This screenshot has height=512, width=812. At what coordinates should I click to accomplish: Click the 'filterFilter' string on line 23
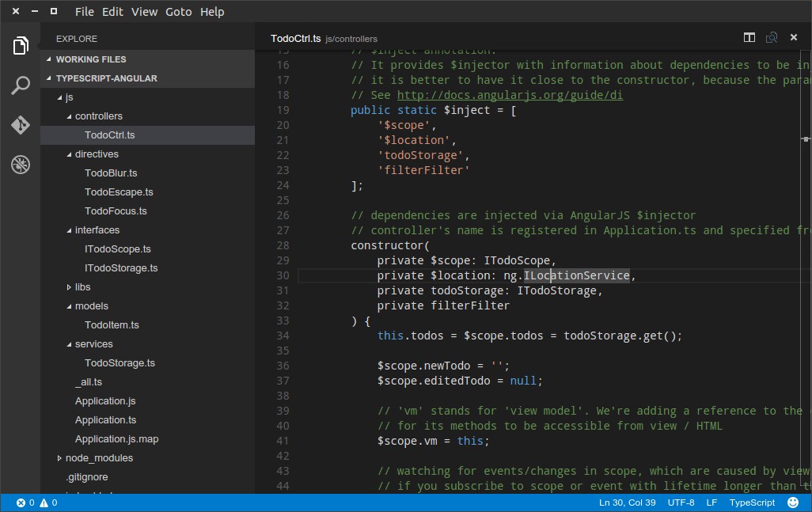pyautogui.click(x=423, y=170)
